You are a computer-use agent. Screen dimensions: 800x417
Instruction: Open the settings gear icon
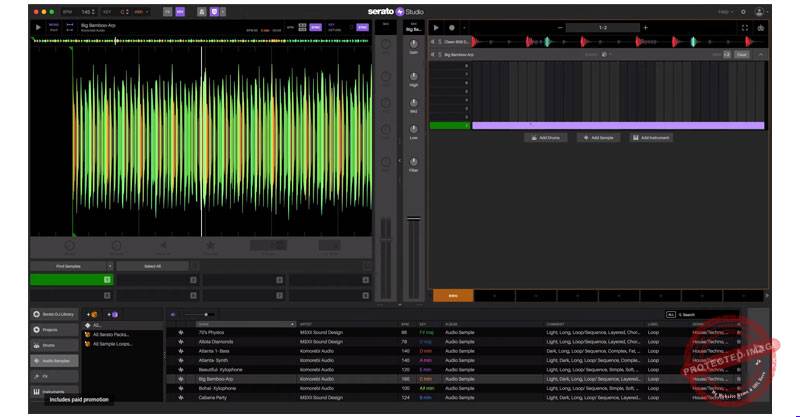tap(743, 12)
